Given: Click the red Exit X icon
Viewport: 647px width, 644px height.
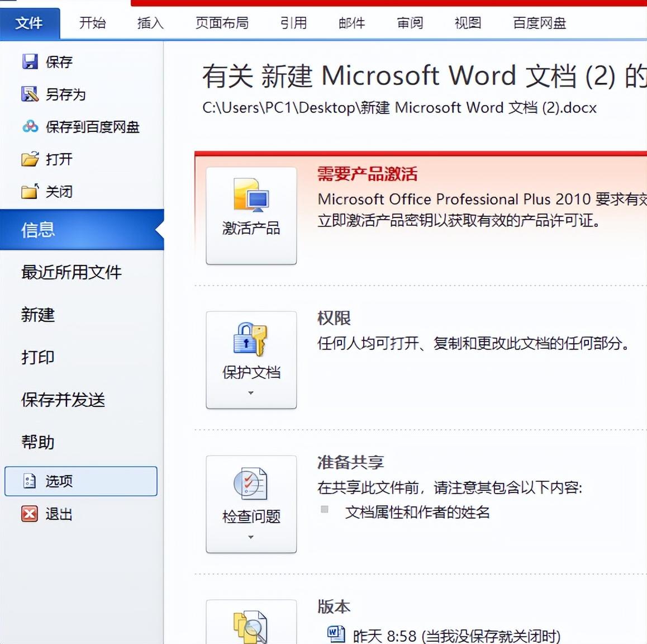Looking at the screenshot, I should point(30,514).
